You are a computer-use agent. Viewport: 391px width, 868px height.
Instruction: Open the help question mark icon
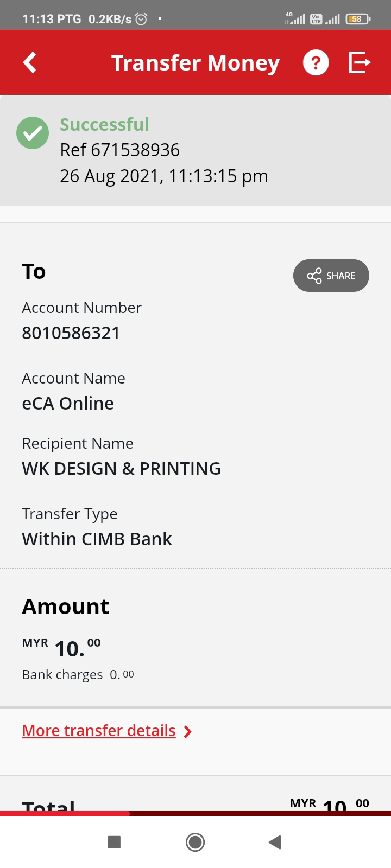click(x=316, y=62)
